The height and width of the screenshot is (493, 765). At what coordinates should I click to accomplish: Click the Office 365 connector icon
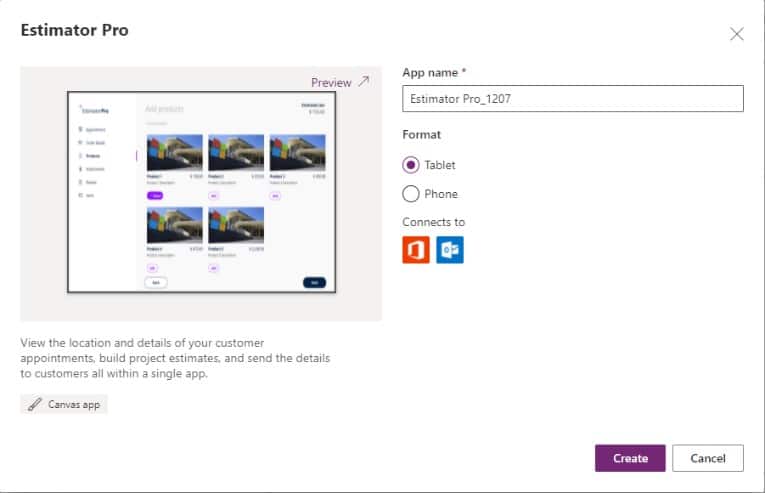pyautogui.click(x=416, y=249)
